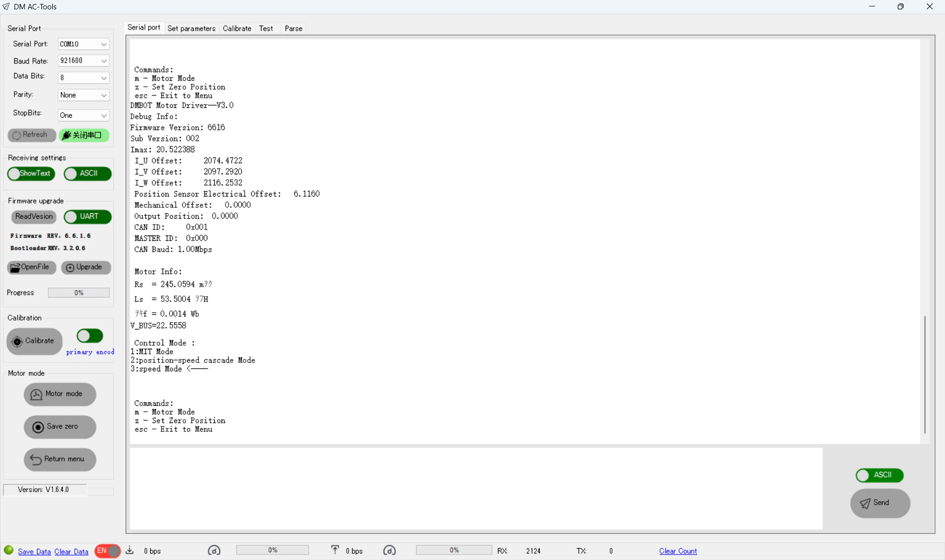Expand the Data Bits dropdown

(x=83, y=78)
